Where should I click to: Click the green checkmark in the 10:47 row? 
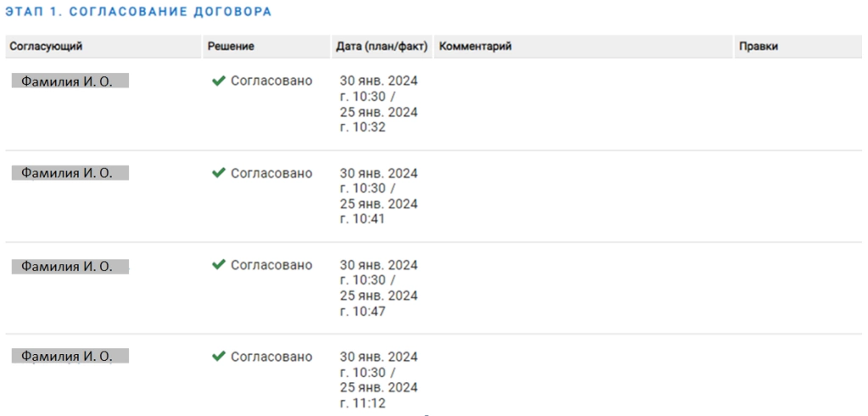tap(218, 264)
